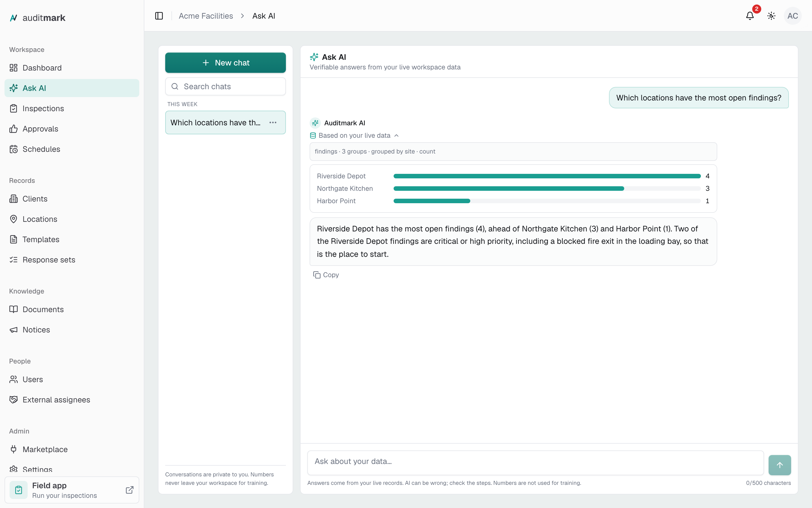The height and width of the screenshot is (508, 812).
Task: Click the Ask AI breadcrumb label
Action: pyautogui.click(x=264, y=16)
